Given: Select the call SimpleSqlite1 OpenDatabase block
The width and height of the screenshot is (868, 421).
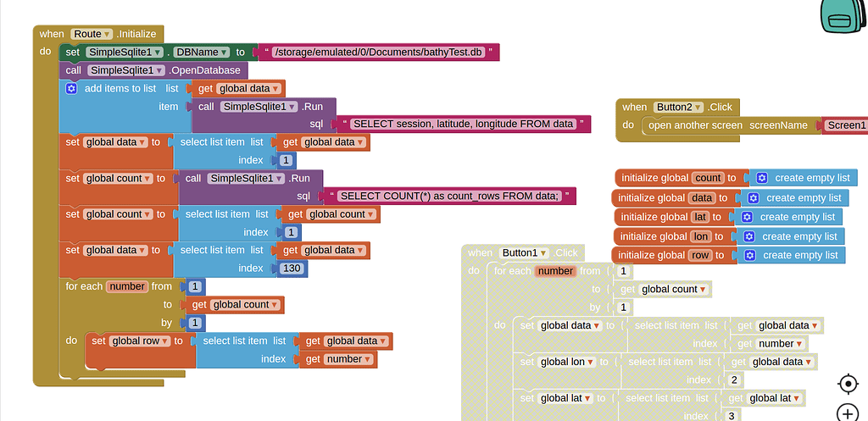Looking at the screenshot, I should click(153, 70).
